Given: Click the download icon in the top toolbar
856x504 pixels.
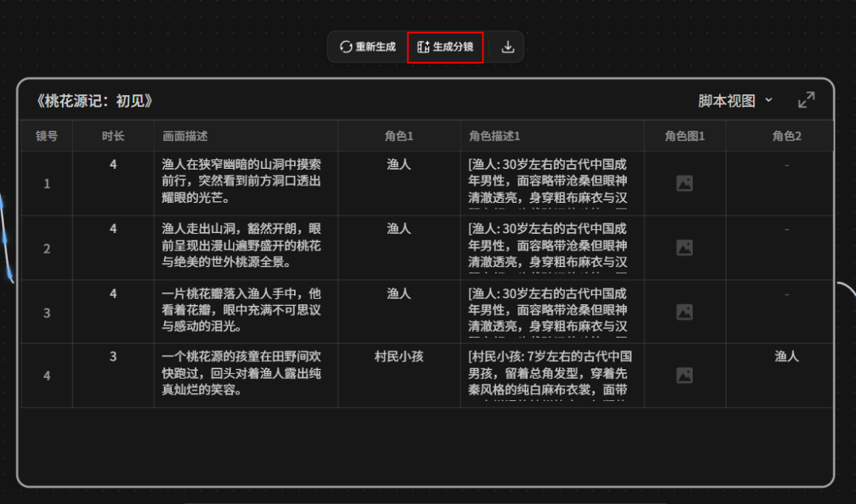Looking at the screenshot, I should [506, 47].
